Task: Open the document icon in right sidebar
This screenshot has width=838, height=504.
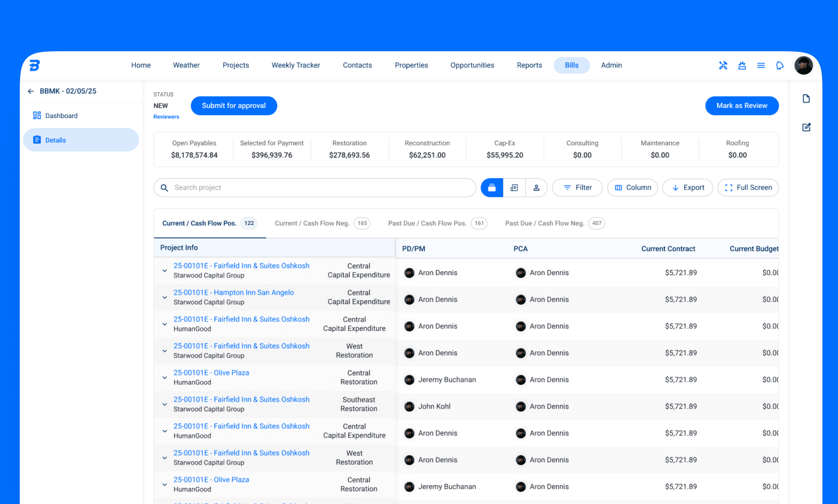Action: (806, 99)
